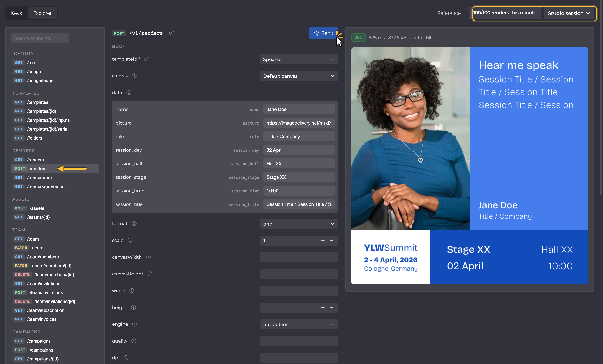Click the info icon beside canvasHeight
603x364 pixels.
(150, 274)
